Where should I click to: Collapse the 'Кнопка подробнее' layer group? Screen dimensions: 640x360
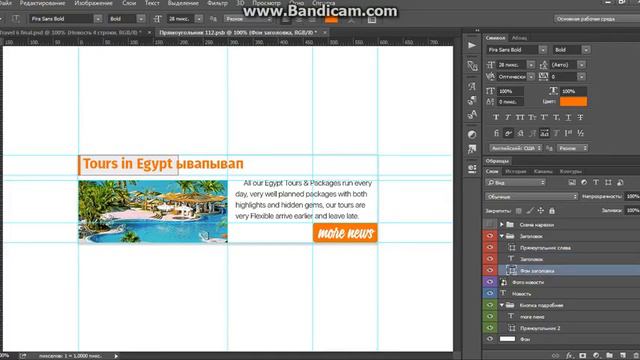tap(502, 305)
